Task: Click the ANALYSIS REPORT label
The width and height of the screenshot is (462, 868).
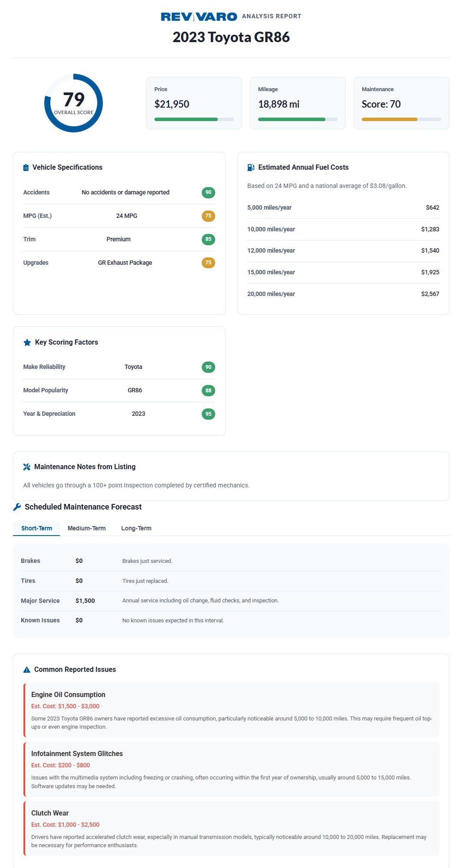Action: pos(272,16)
